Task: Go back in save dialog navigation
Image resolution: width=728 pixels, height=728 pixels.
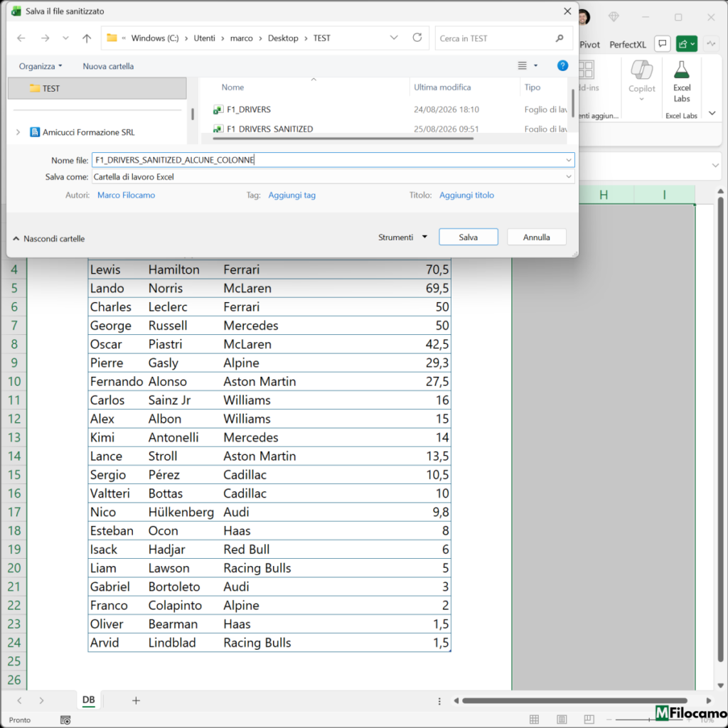Action: click(x=21, y=38)
